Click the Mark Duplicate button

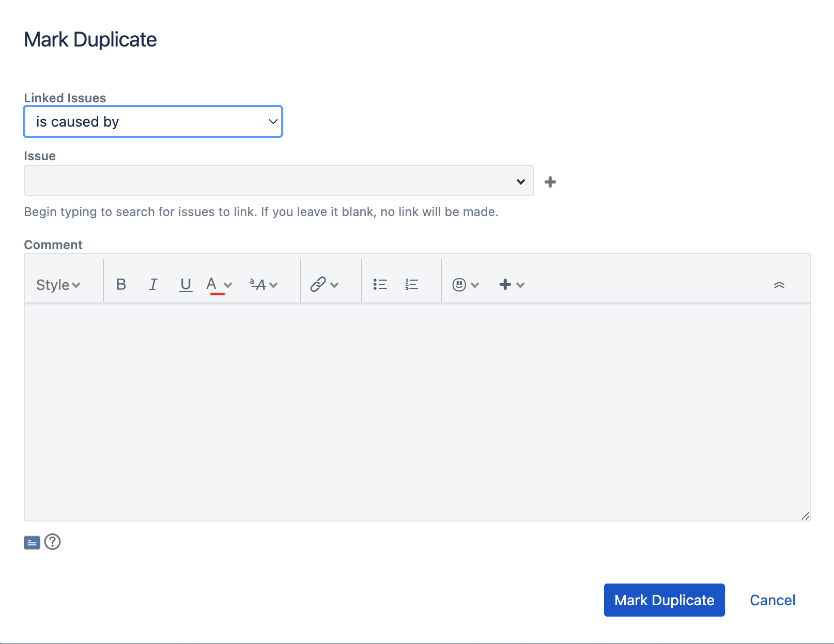pos(665,600)
